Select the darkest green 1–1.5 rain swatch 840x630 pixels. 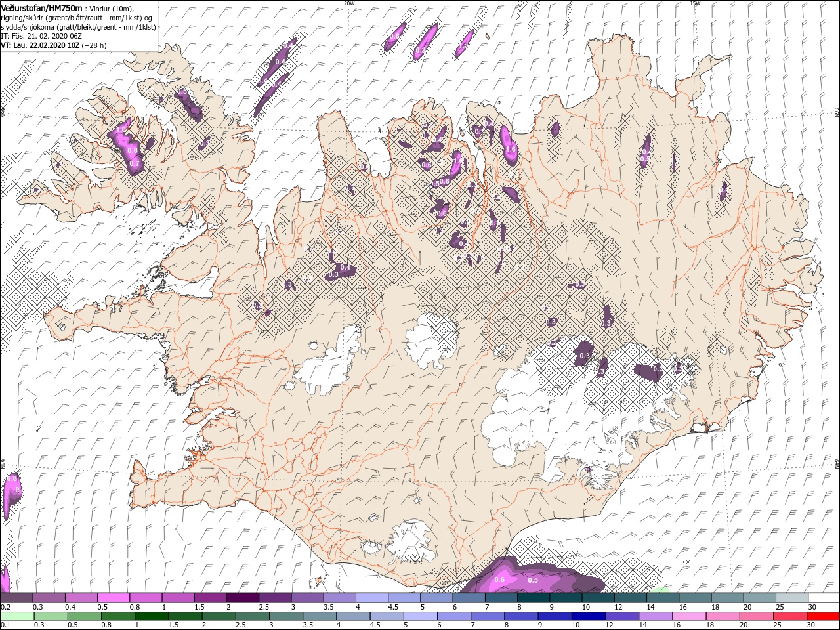151,616
